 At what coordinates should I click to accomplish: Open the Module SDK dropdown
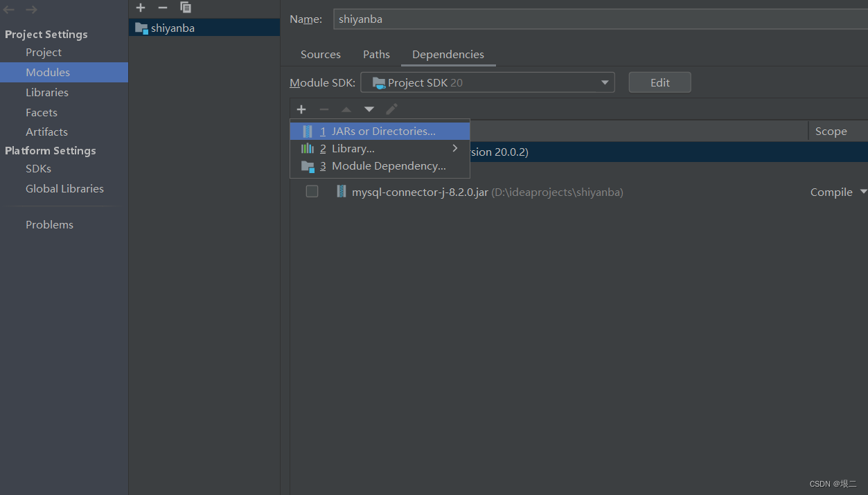(604, 82)
